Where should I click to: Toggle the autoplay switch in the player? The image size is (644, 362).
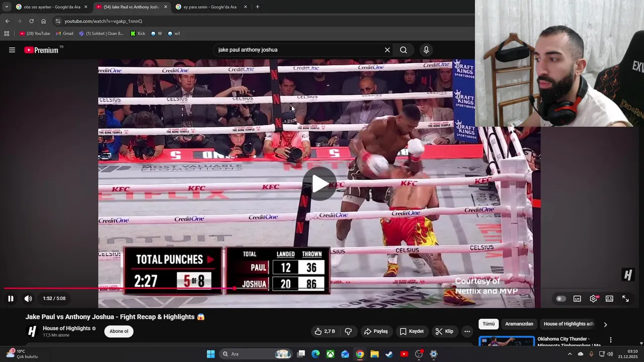coord(560,299)
